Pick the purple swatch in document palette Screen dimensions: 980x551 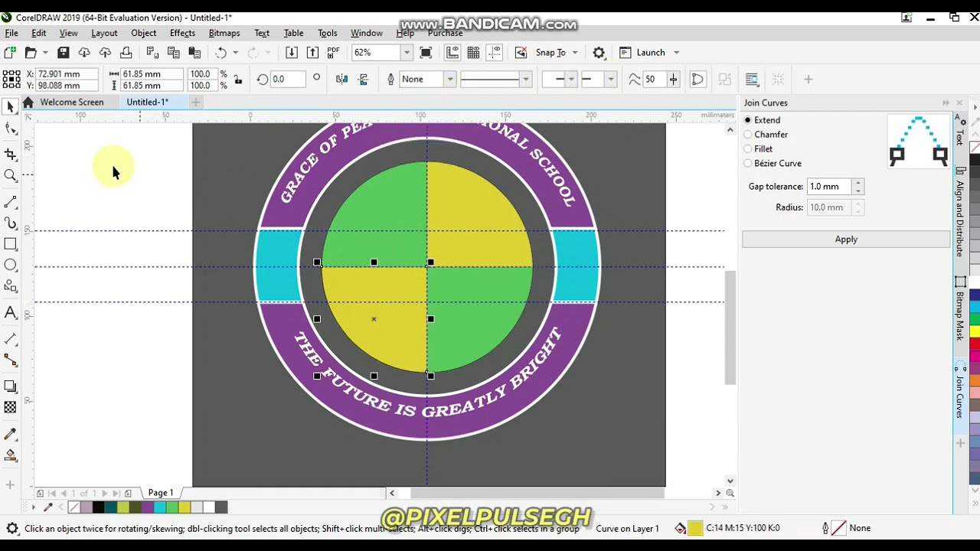point(148,507)
